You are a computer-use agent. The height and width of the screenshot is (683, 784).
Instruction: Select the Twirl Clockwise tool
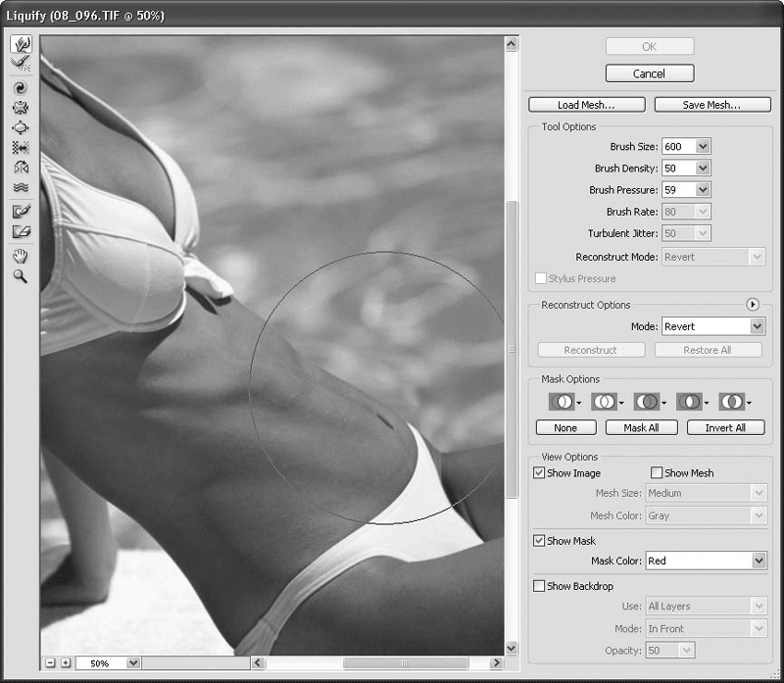tap(21, 87)
